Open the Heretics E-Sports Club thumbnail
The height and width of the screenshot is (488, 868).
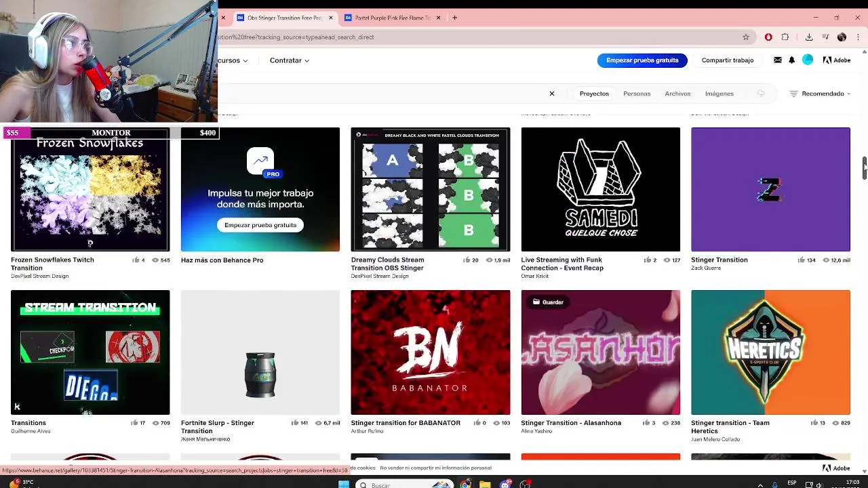(770, 352)
